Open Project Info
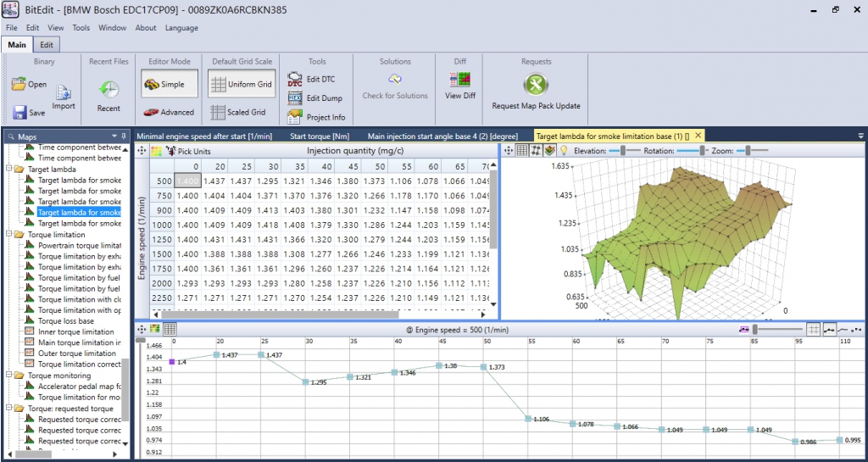The image size is (868, 462). point(316,117)
